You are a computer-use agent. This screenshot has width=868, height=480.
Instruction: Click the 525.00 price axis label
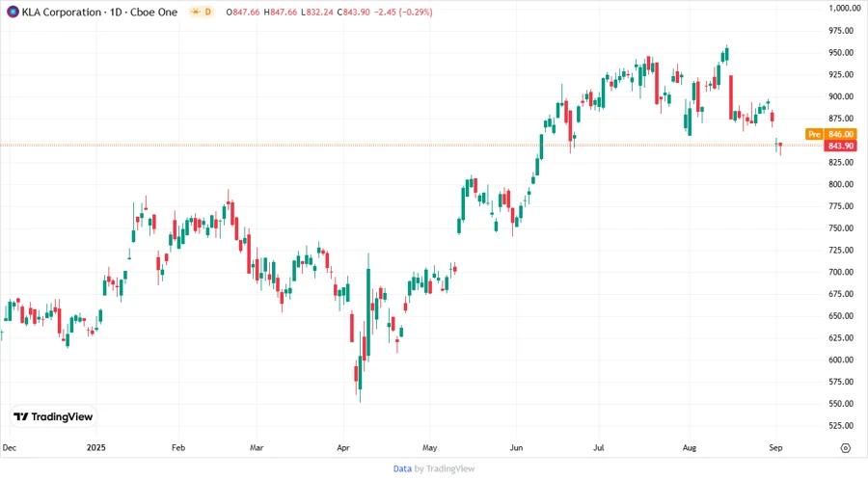pos(841,425)
